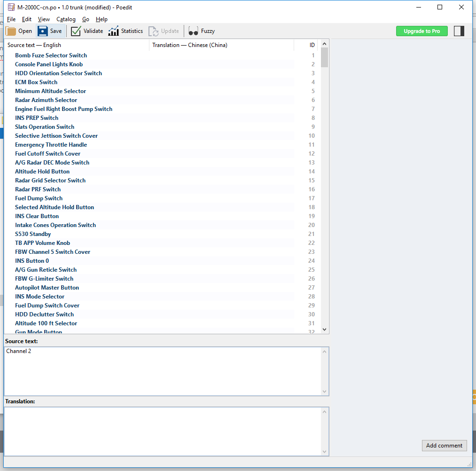Click into the Translation text field
Viewport: 476px width, 471px height.
[x=163, y=431]
